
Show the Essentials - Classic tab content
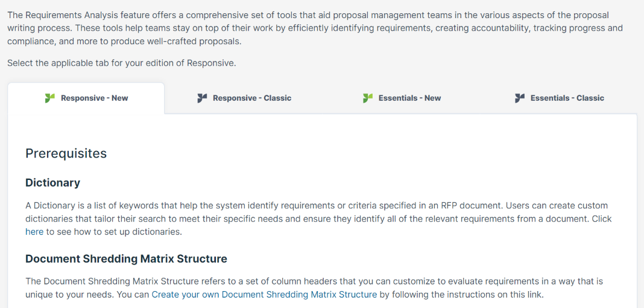coord(559,98)
